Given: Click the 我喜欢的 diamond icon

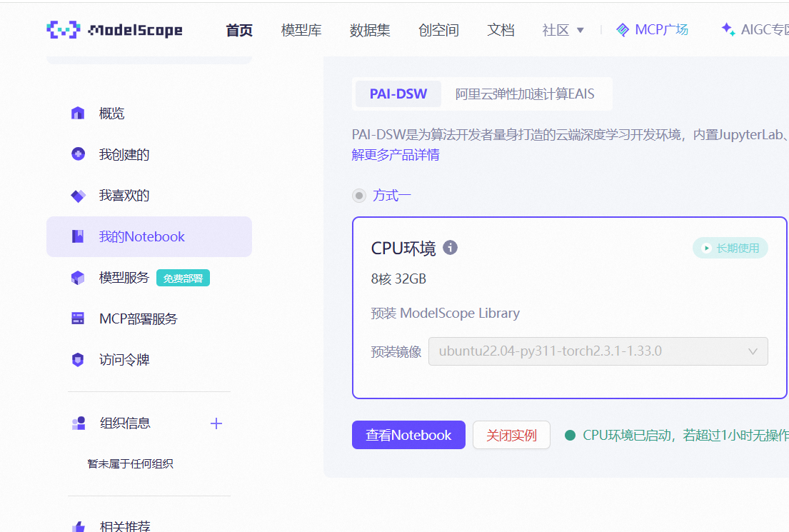Looking at the screenshot, I should [78, 195].
